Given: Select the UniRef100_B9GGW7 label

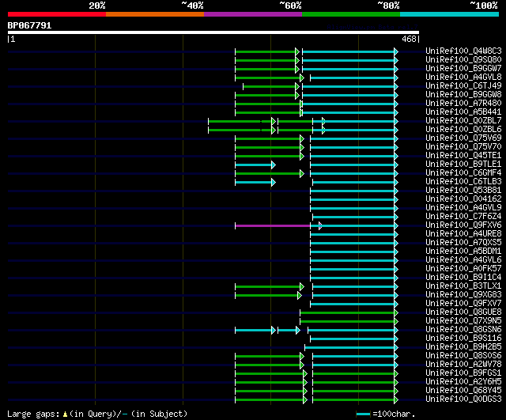Looking at the screenshot, I should coord(463,69).
